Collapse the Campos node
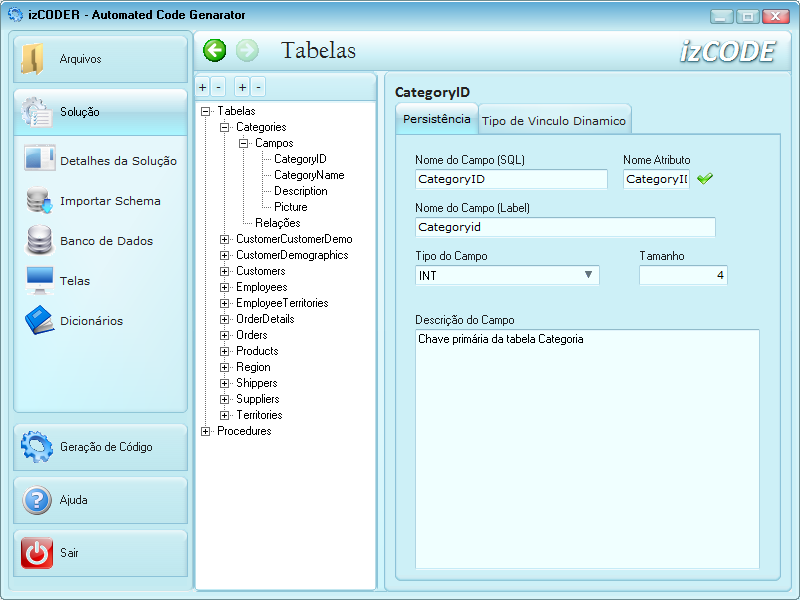The height and width of the screenshot is (600, 800). point(243,143)
